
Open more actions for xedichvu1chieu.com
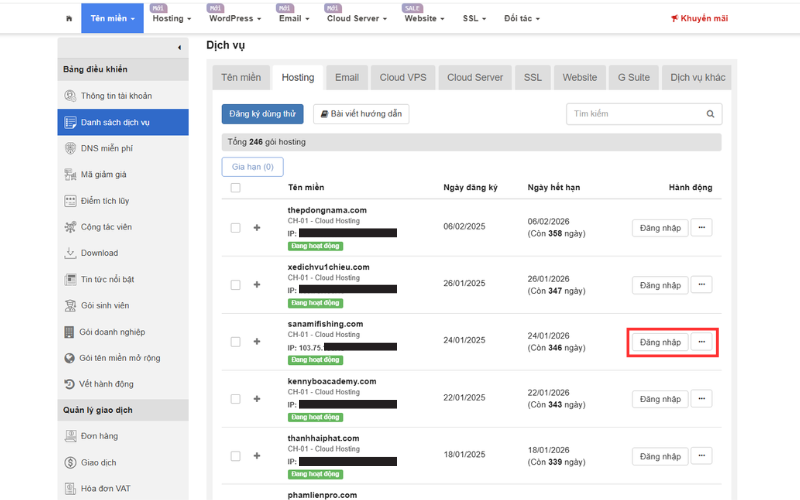click(x=702, y=285)
